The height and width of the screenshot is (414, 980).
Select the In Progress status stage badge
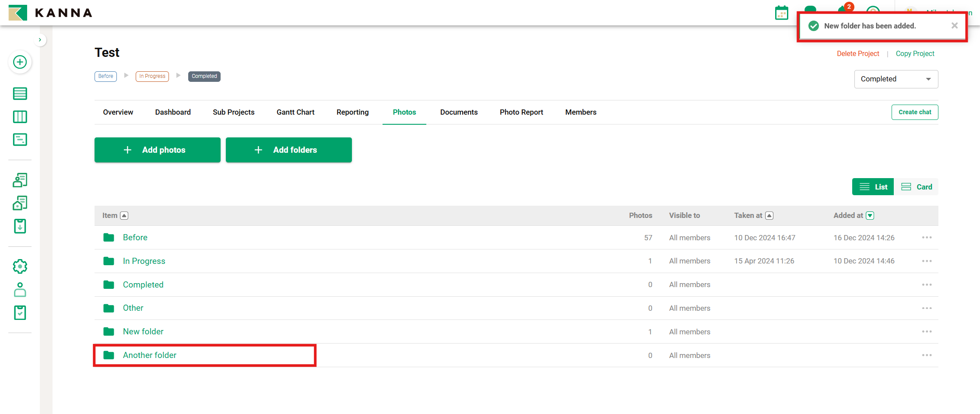152,76
